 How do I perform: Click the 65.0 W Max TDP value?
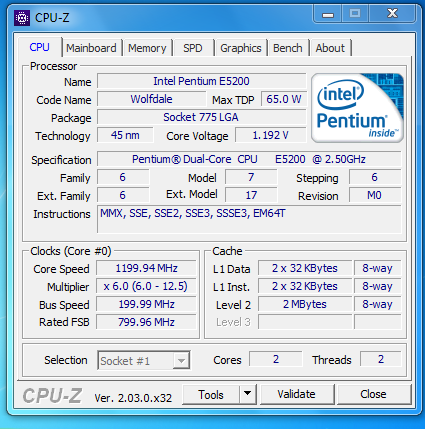click(x=283, y=99)
